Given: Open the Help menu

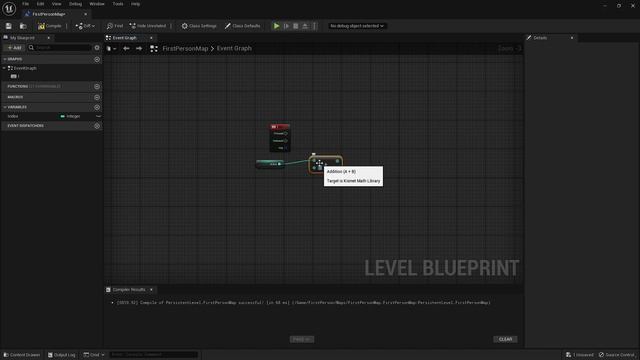Looking at the screenshot, I should 136,4.
